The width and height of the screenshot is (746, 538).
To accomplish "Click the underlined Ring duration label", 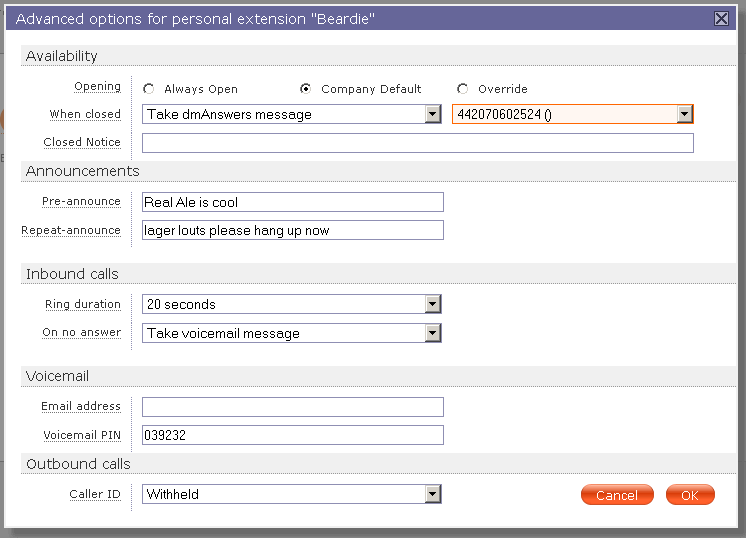I will coord(83,304).
